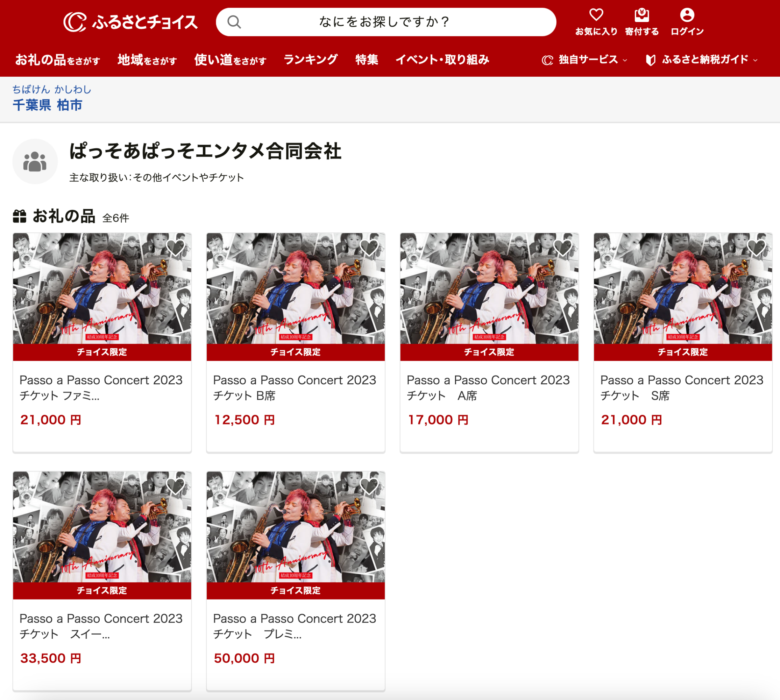The width and height of the screenshot is (780, 700).
Task: Open the 千葉県 柏市 breadcrumb link
Action: (x=47, y=105)
